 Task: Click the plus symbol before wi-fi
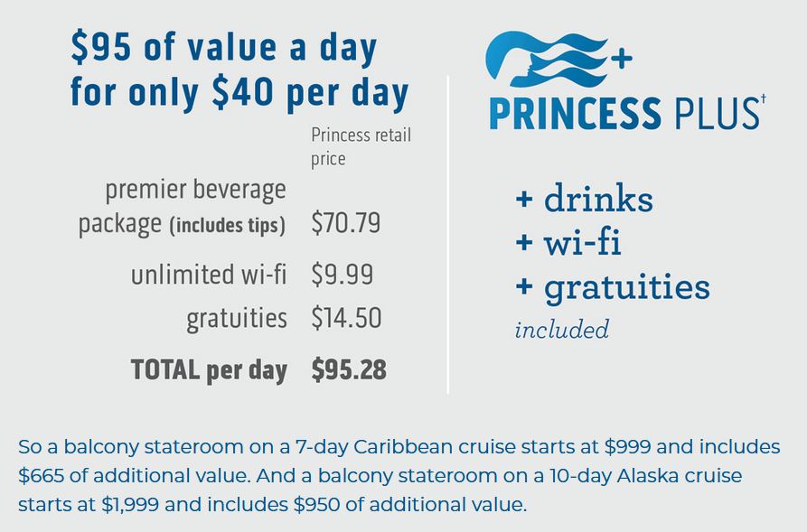pos(524,241)
